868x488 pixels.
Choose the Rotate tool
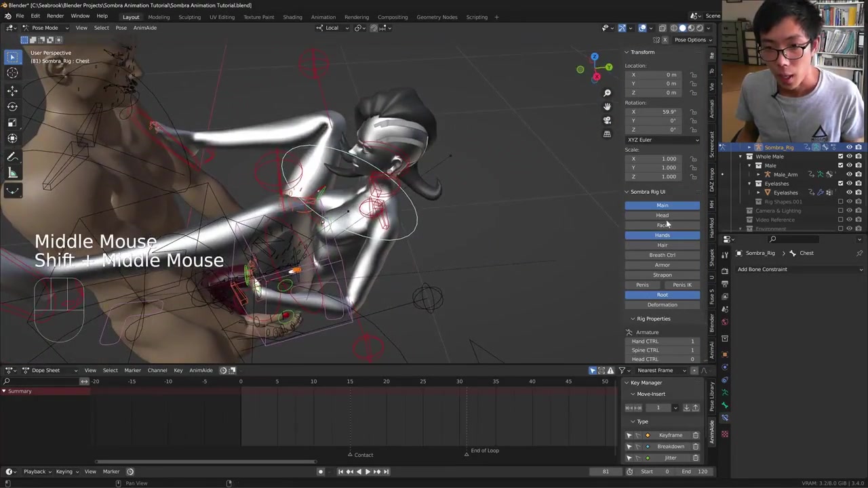tap(12, 106)
